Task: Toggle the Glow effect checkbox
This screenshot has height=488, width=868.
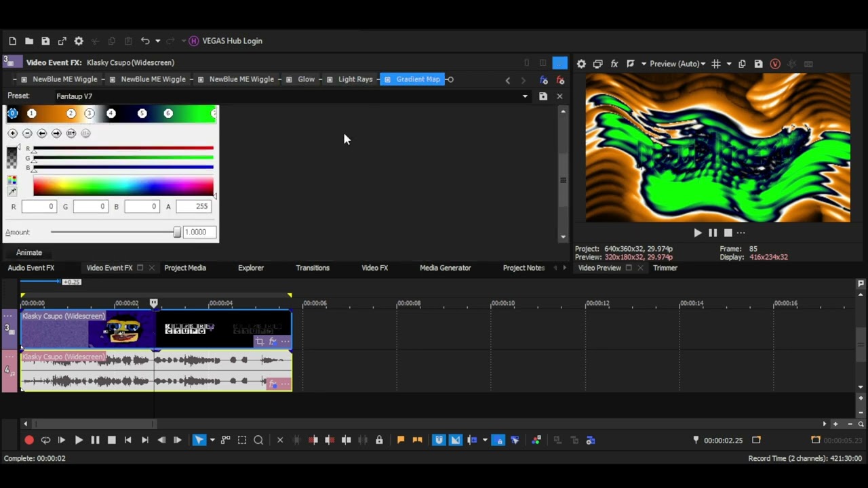Action: coord(290,80)
